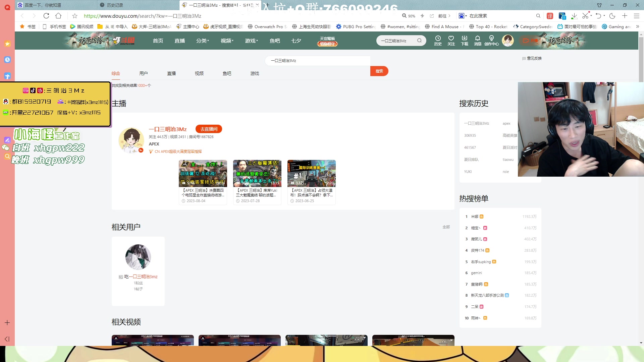Click the main search input field

[x=317, y=61]
